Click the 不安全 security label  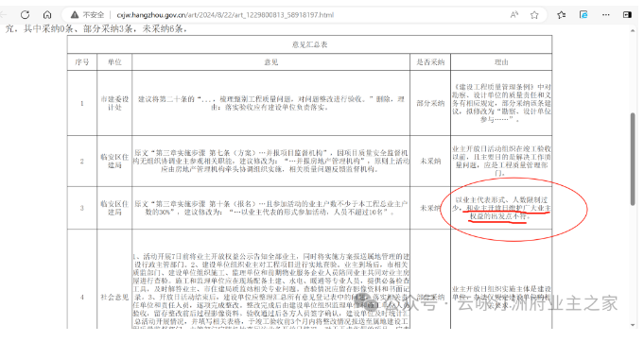(94, 15)
